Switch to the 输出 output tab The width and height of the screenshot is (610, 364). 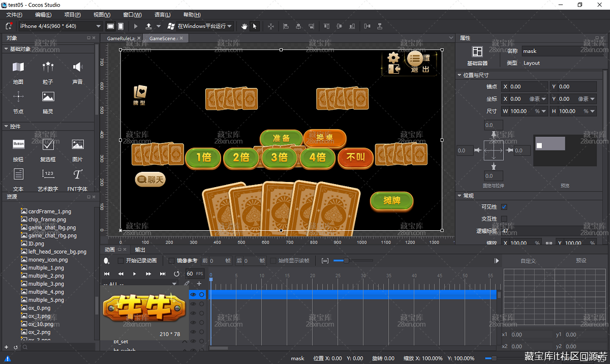click(x=140, y=250)
